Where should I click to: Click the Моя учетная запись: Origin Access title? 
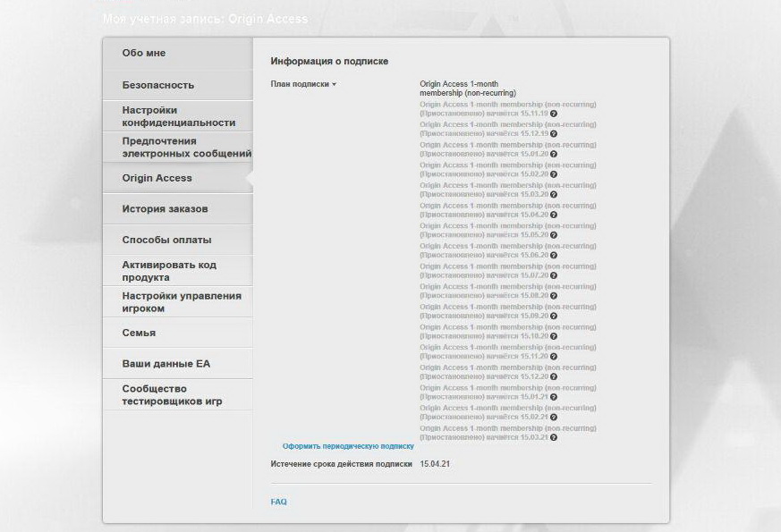[x=205, y=19]
